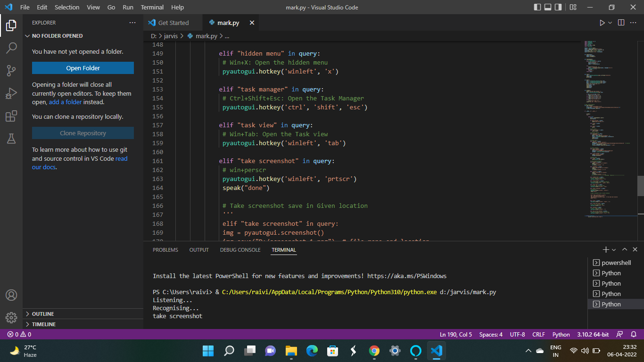Expand the Timeline section

coord(43,324)
